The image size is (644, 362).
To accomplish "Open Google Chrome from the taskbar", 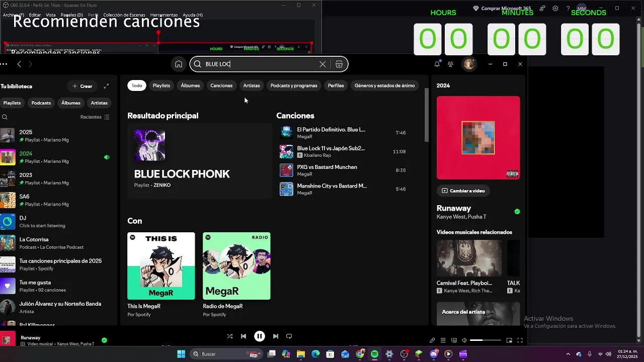I will (360, 354).
